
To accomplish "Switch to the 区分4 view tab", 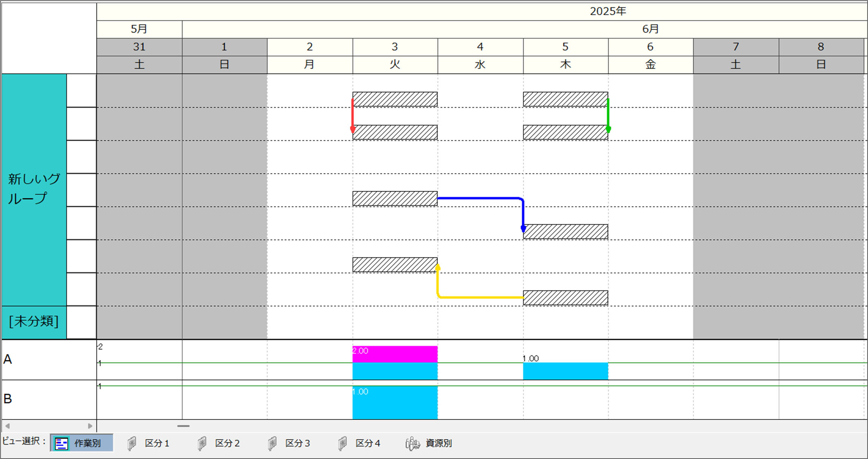I will [367, 443].
